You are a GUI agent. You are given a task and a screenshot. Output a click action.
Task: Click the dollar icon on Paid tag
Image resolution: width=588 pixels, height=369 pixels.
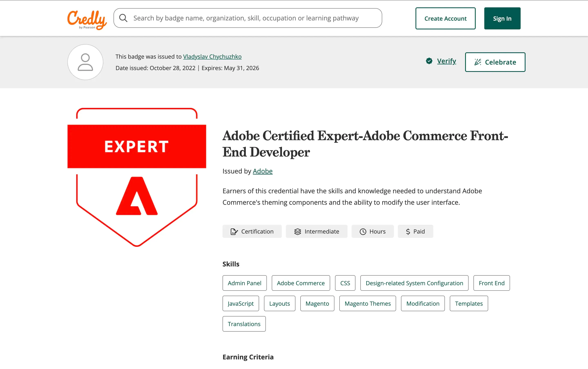408,231
